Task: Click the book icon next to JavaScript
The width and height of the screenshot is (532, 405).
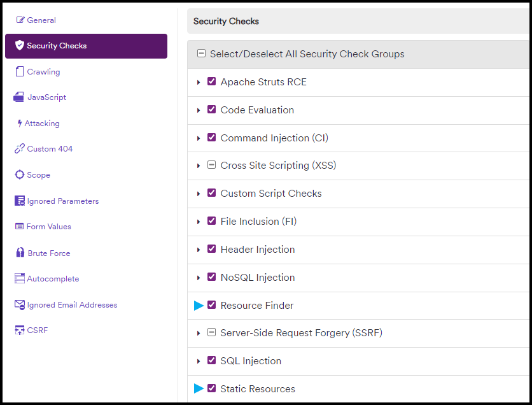Action: coord(20,97)
